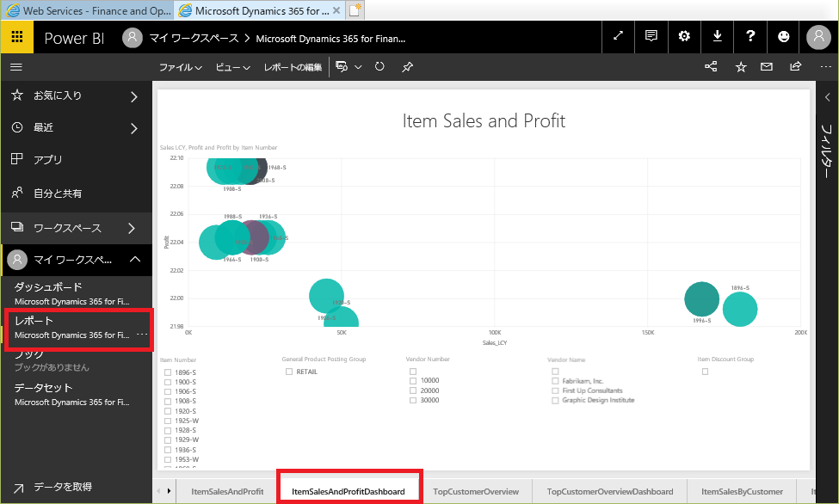Open the account profile avatar in the header corner
The height and width of the screenshot is (504, 839).
click(818, 37)
